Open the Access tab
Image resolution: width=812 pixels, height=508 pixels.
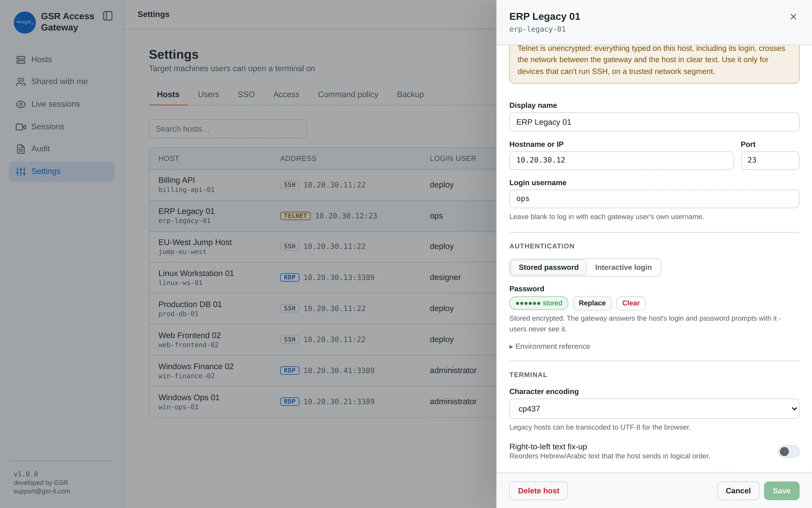tap(286, 94)
